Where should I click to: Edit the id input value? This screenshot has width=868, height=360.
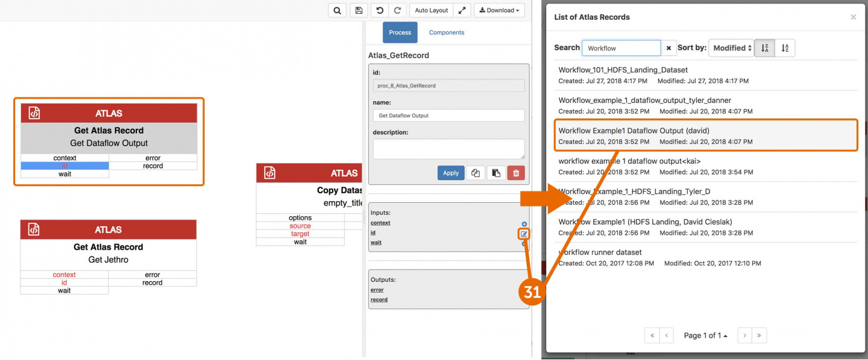524,234
